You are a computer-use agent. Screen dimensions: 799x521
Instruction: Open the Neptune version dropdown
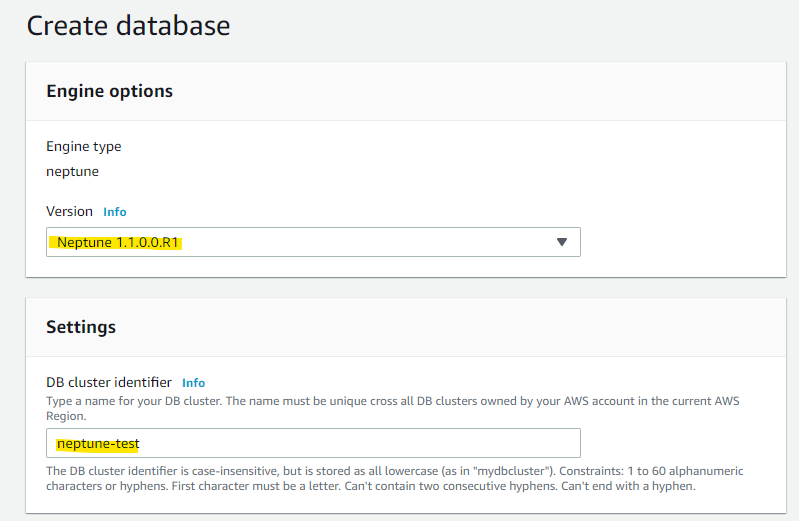tap(313, 242)
